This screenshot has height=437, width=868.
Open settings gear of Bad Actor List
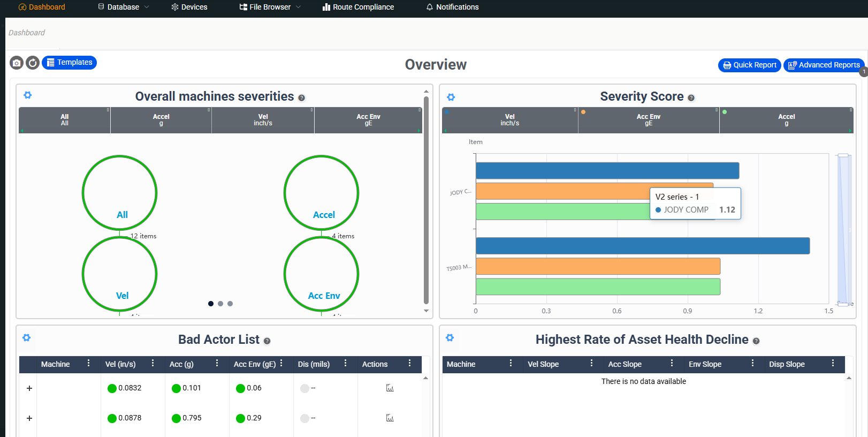(x=27, y=338)
